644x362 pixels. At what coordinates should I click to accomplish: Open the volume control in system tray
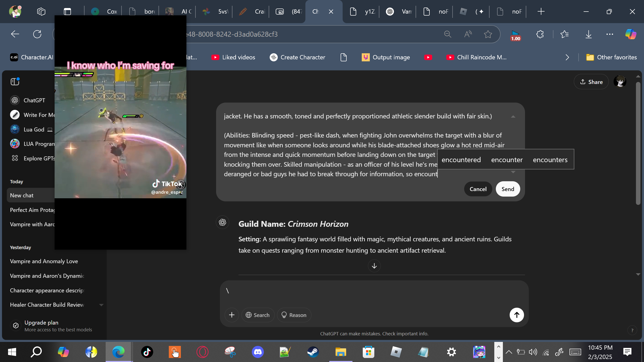tap(533, 352)
